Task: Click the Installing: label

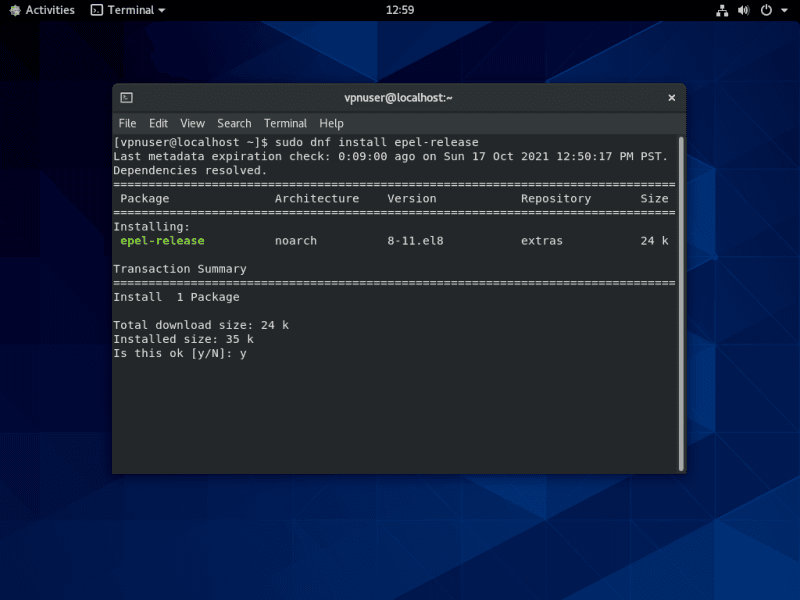Action: click(x=152, y=227)
